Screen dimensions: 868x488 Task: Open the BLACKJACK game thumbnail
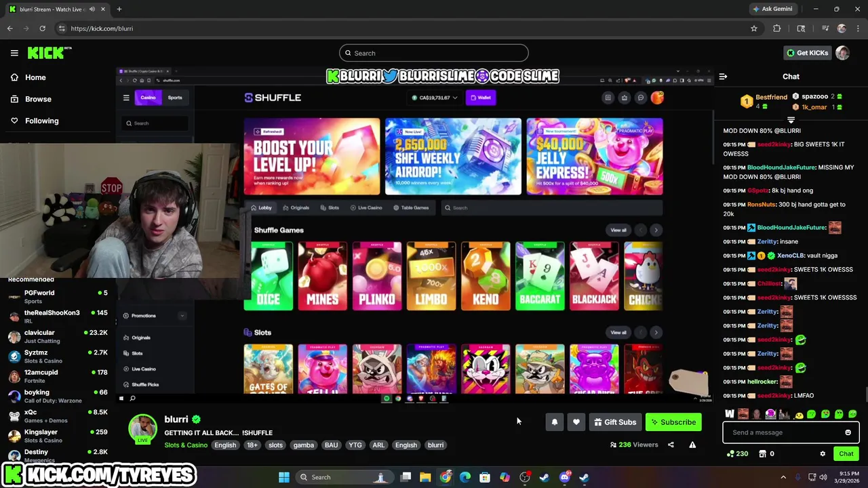(594, 276)
